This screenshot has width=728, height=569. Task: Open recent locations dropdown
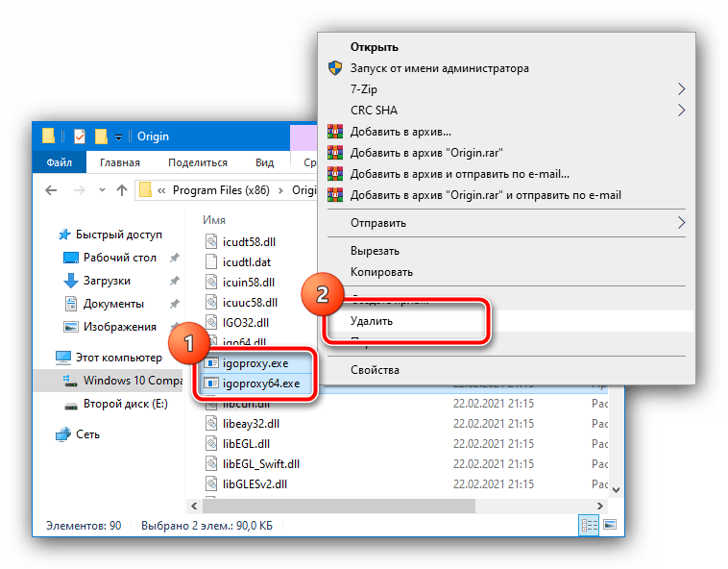pyautogui.click(x=102, y=190)
